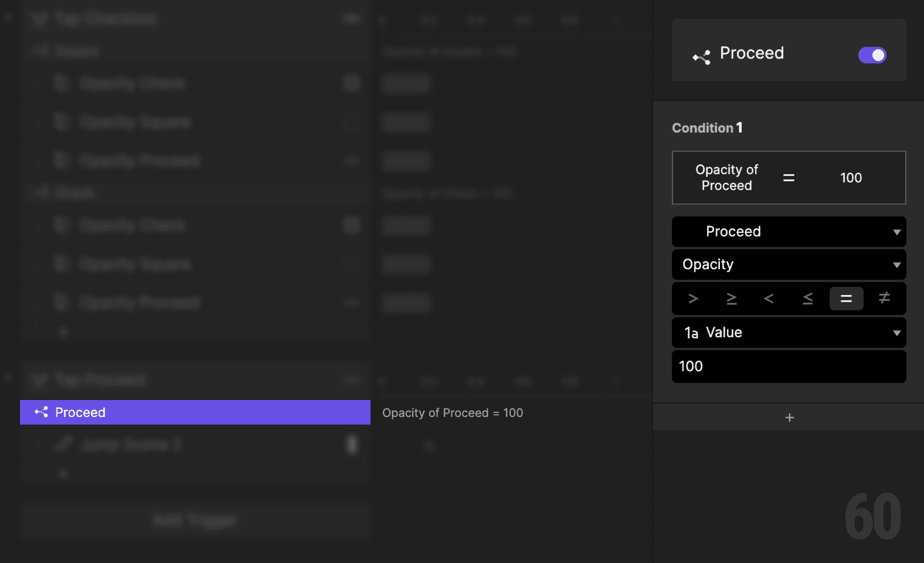The height and width of the screenshot is (563, 924).
Task: Select the greater-than-or-equal comparison operator
Action: pyautogui.click(x=732, y=298)
